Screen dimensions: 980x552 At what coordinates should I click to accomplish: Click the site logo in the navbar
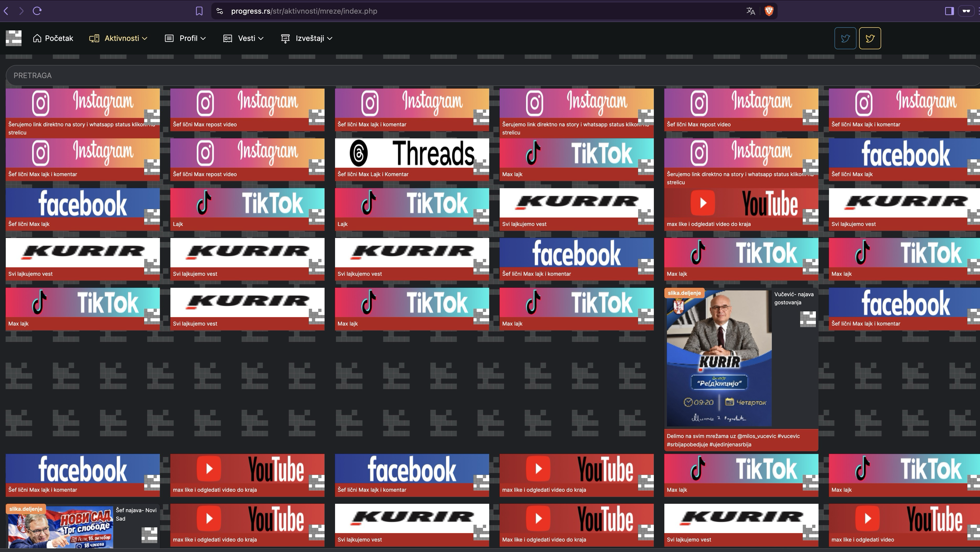14,38
